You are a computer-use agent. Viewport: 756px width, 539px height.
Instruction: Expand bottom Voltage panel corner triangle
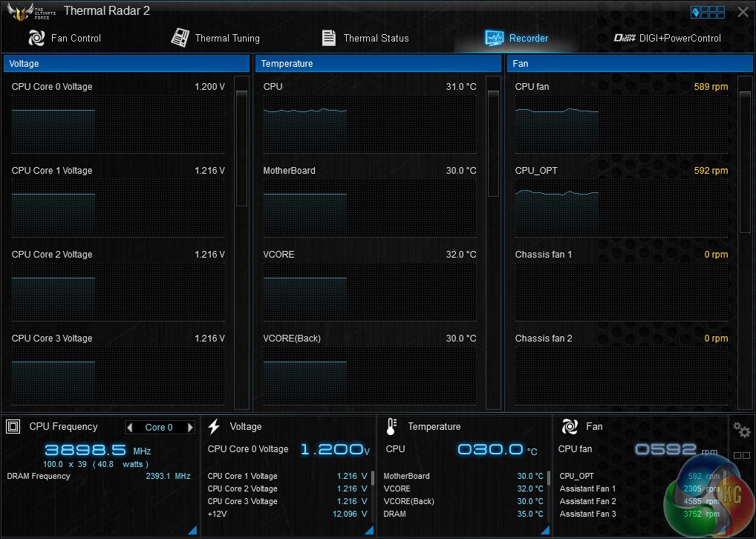(x=369, y=530)
